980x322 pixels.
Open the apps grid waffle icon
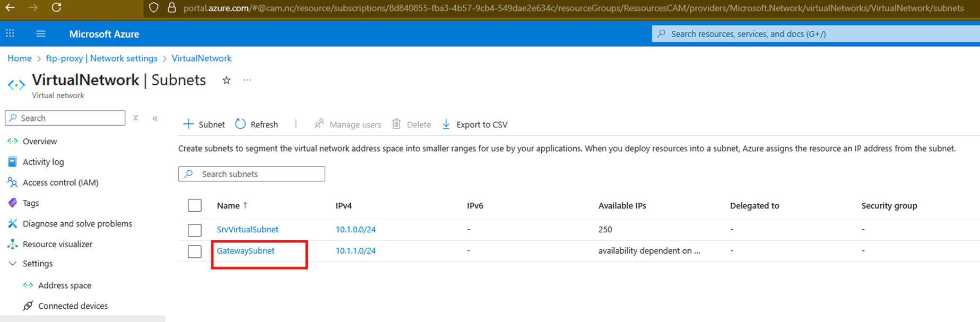(x=10, y=34)
